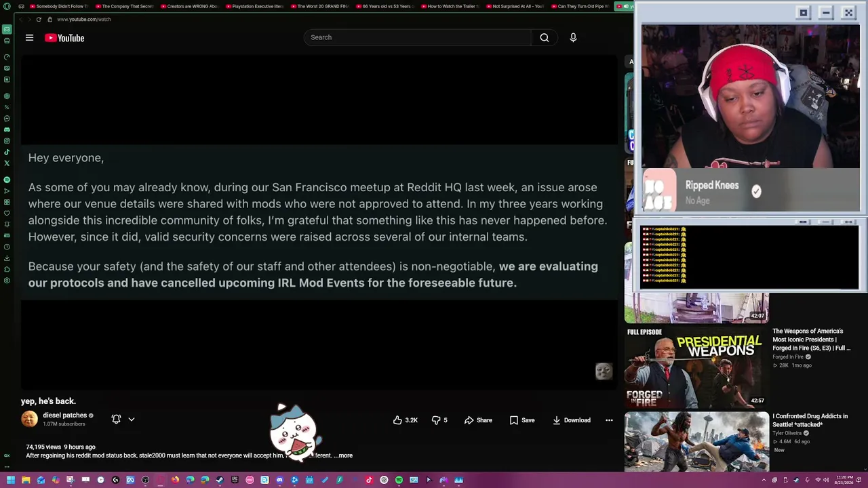Launch Steam from taskbar
The height and width of the screenshot is (488, 868).
tap(220, 481)
